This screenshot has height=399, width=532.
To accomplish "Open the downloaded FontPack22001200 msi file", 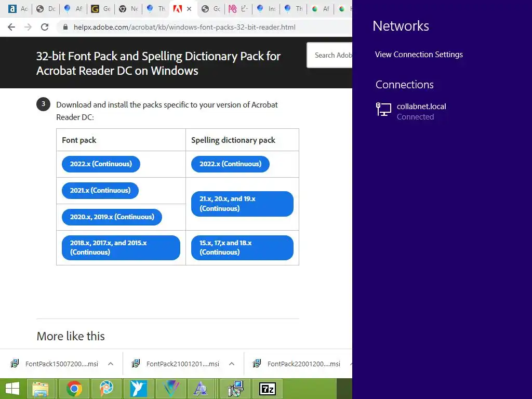I will pos(303,364).
